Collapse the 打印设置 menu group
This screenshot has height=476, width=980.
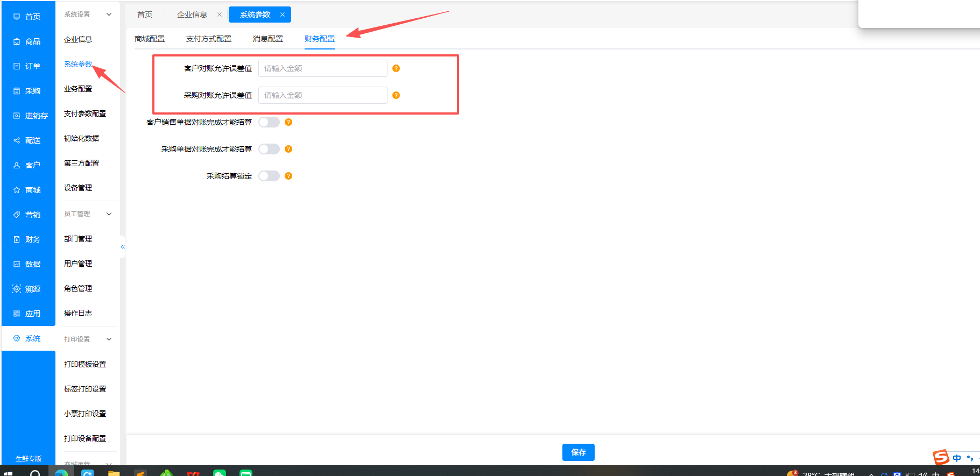click(x=109, y=339)
